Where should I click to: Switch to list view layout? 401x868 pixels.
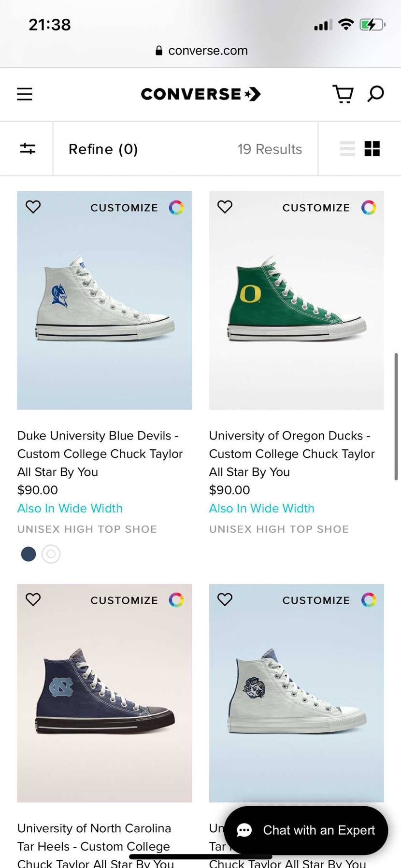[x=347, y=149]
